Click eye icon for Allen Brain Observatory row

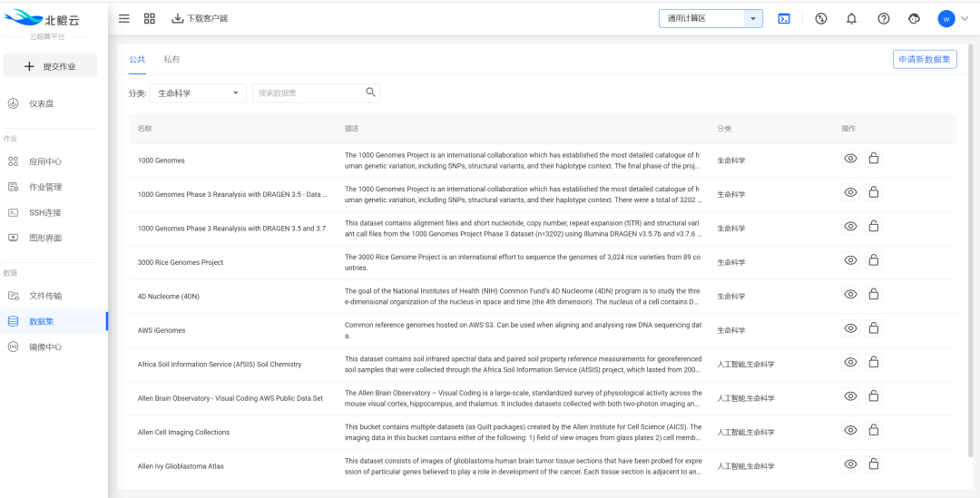(x=850, y=395)
